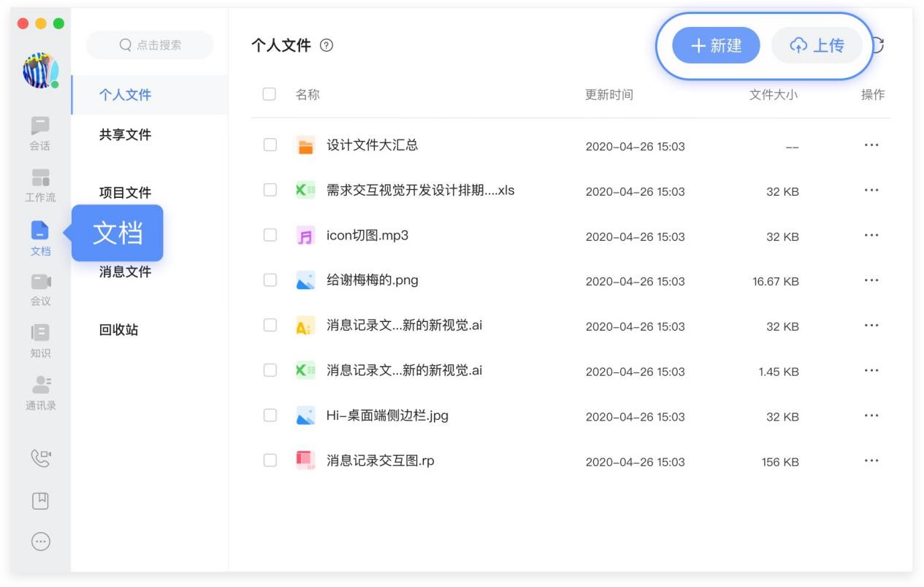Click the 上传 upload button
The width and height of the screenshot is (924, 587).
pos(817,45)
